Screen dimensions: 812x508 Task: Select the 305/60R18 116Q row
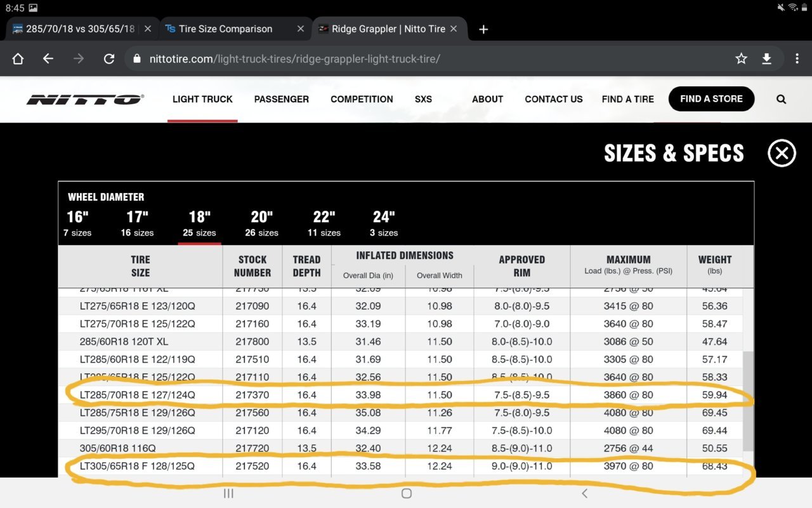pyautogui.click(x=400, y=448)
